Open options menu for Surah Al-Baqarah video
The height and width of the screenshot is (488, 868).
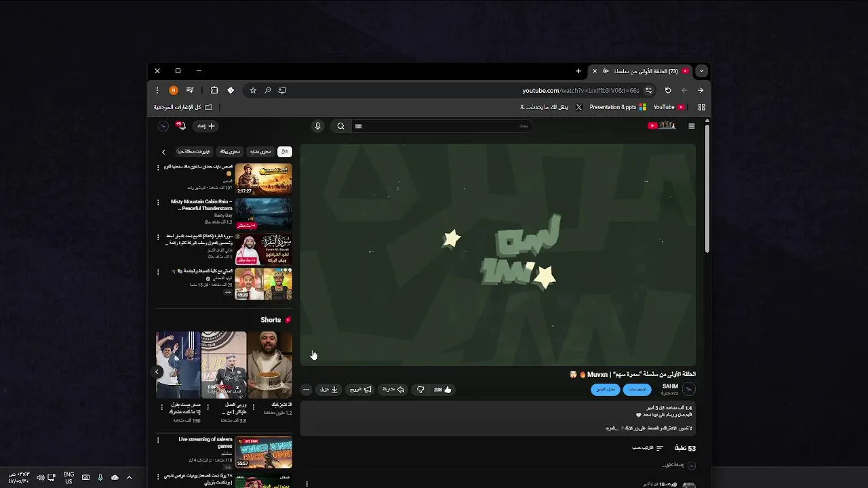point(158,237)
